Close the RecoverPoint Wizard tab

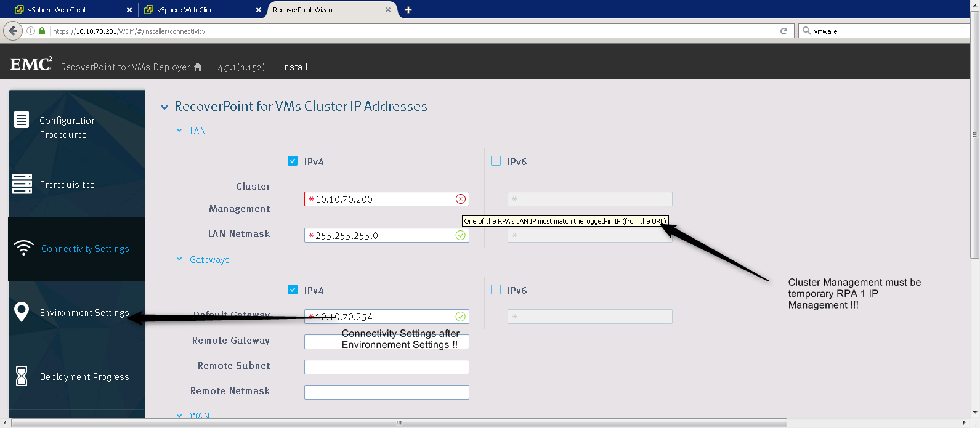388,10
